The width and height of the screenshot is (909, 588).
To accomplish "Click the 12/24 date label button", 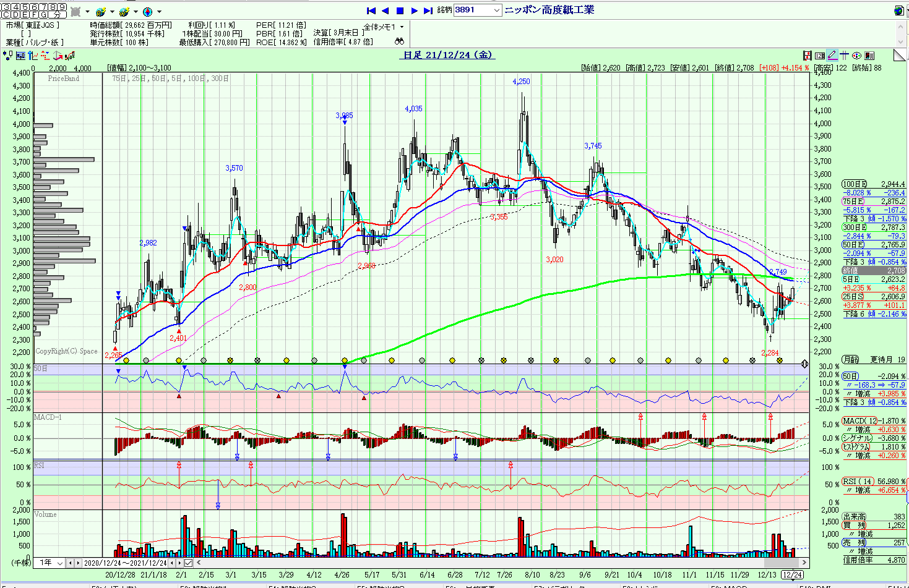I will click(x=793, y=574).
